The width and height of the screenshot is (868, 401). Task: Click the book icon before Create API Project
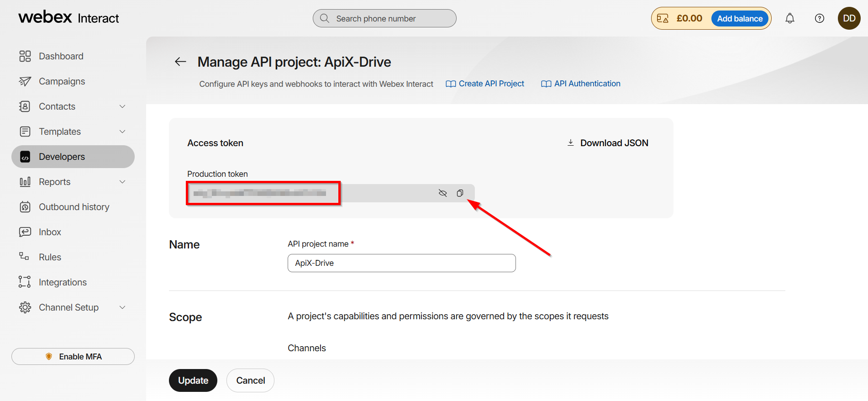(x=451, y=84)
